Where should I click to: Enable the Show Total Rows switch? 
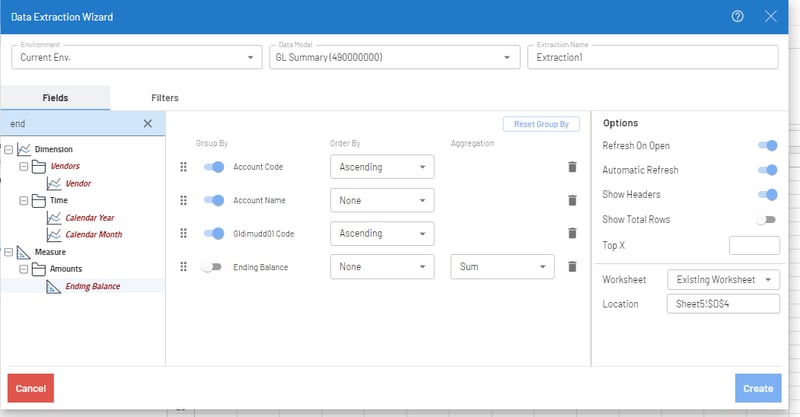pyautogui.click(x=767, y=220)
